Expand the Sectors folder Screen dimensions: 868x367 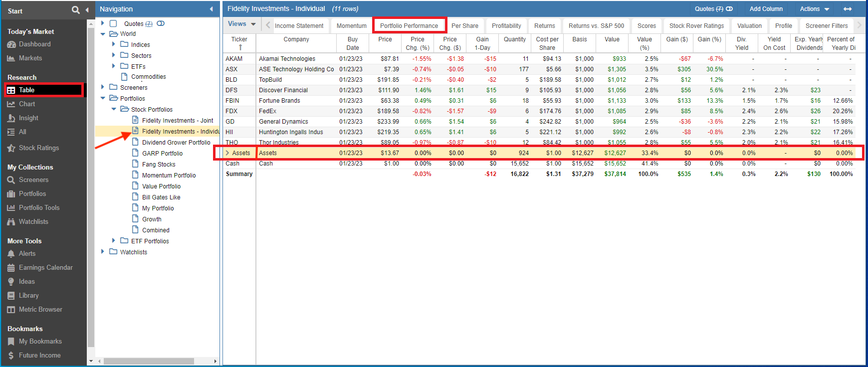[114, 55]
